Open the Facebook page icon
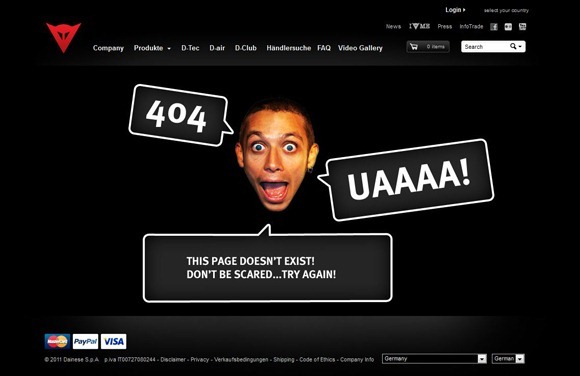The height and width of the screenshot is (376, 580). [494, 27]
